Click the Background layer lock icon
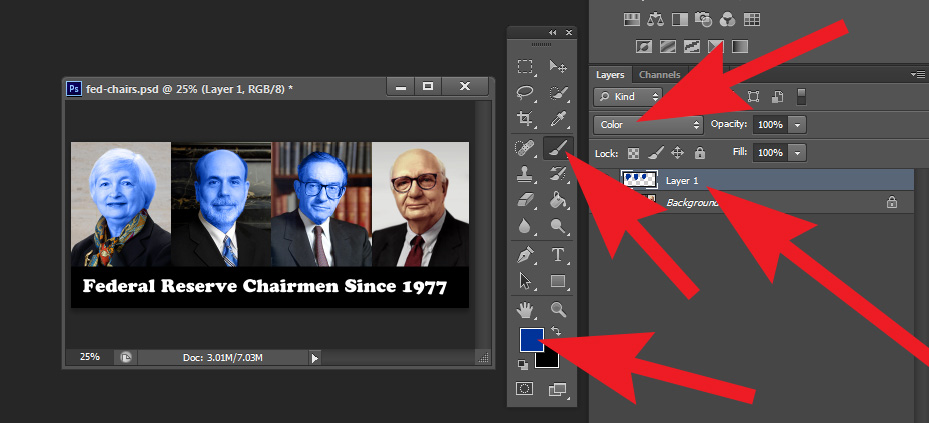 [891, 203]
